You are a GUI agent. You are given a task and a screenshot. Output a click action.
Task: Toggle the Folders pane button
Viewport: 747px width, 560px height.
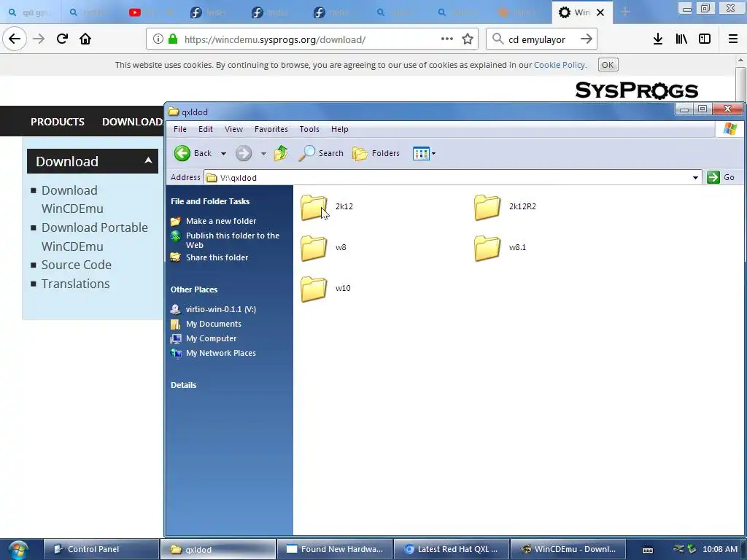[376, 153]
